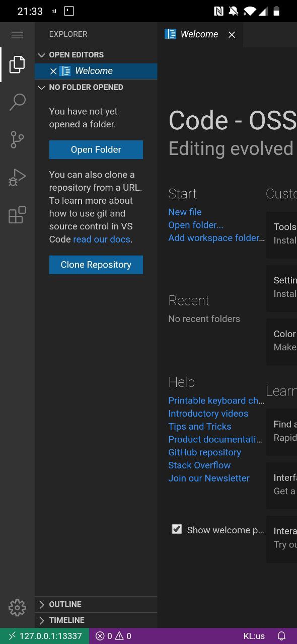Viewport: 297px width, 644px height.
Task: Open the GitHub repository link
Action: point(204,452)
